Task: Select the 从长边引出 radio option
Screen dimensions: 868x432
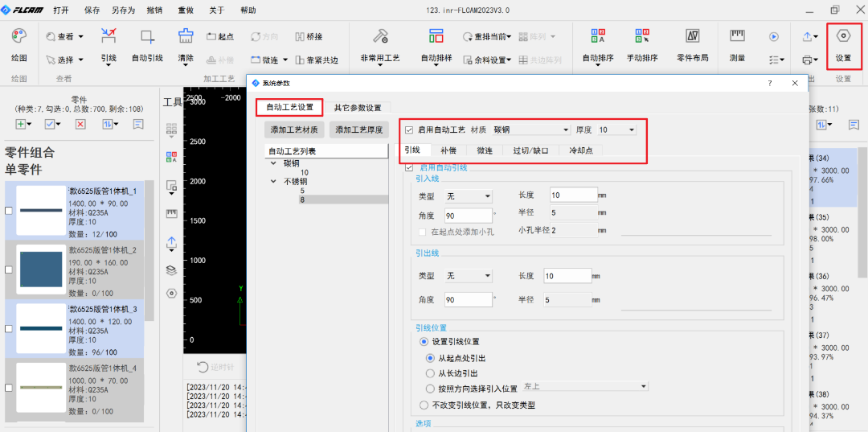Action: pyautogui.click(x=430, y=373)
